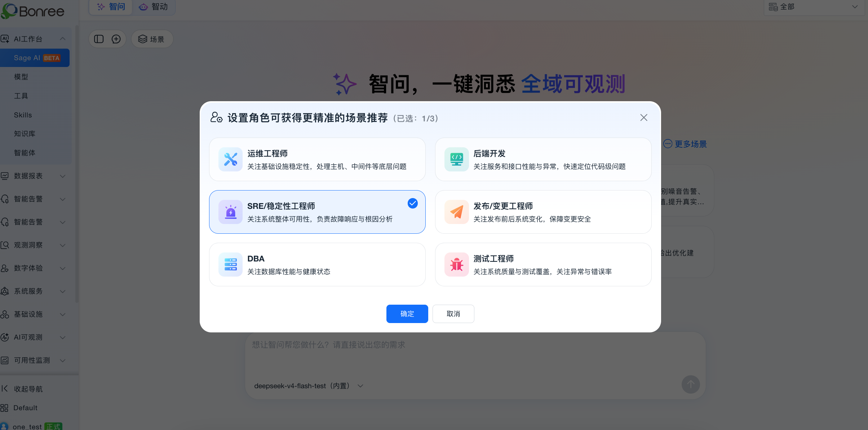Click the wrench icon for 运维工程师
The height and width of the screenshot is (430, 868).
point(231,159)
